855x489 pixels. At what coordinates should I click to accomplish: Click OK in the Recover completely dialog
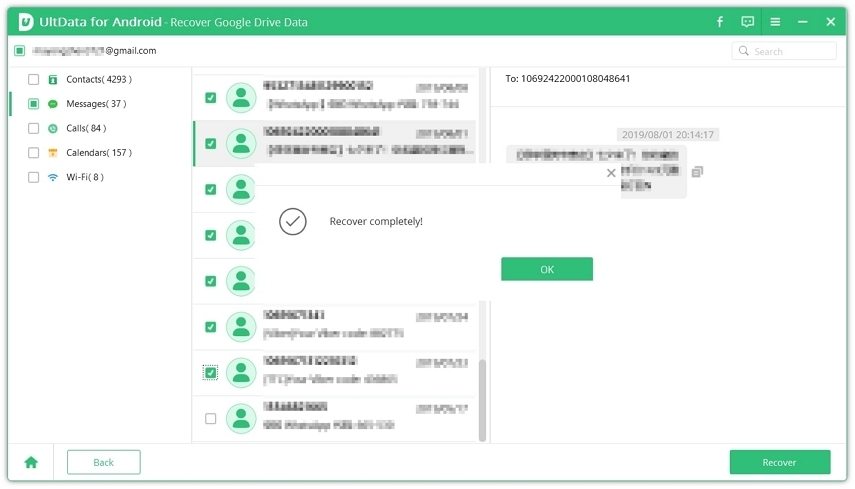tap(546, 269)
